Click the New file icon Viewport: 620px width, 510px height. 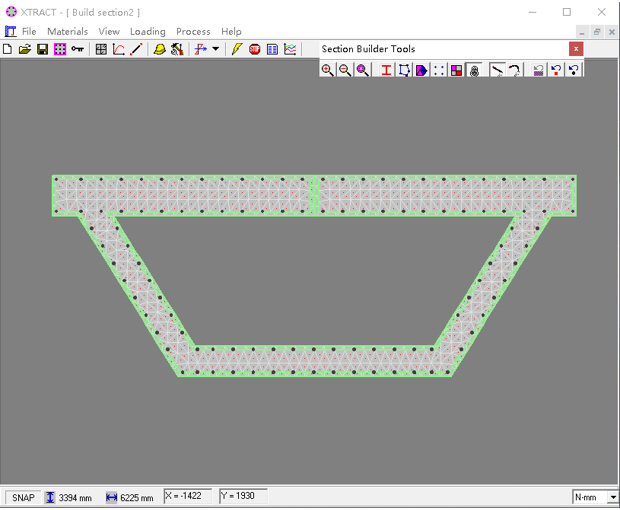8,49
